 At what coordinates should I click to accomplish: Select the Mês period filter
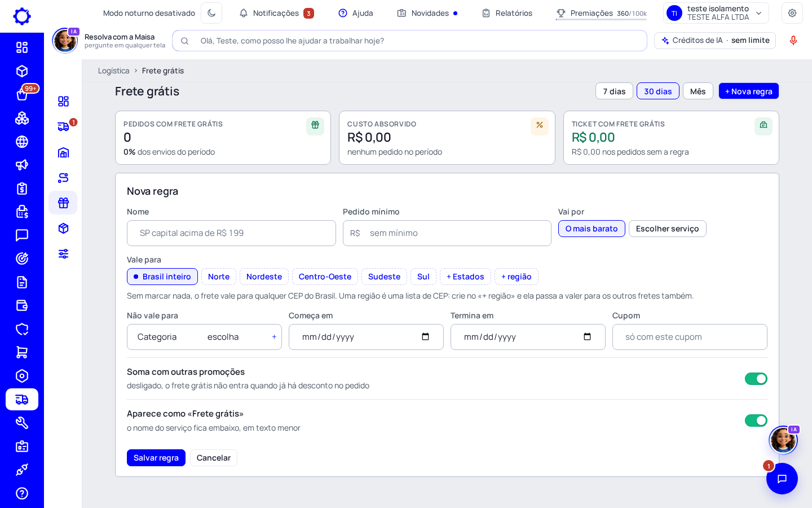click(x=698, y=91)
